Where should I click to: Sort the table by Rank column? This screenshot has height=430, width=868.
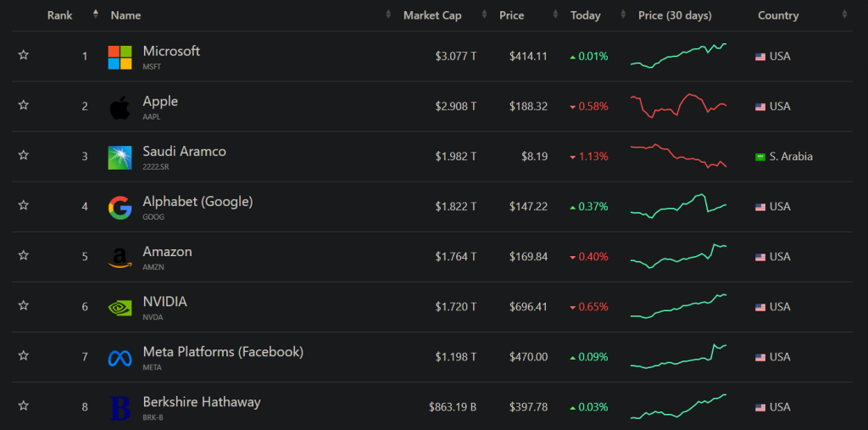tap(60, 15)
